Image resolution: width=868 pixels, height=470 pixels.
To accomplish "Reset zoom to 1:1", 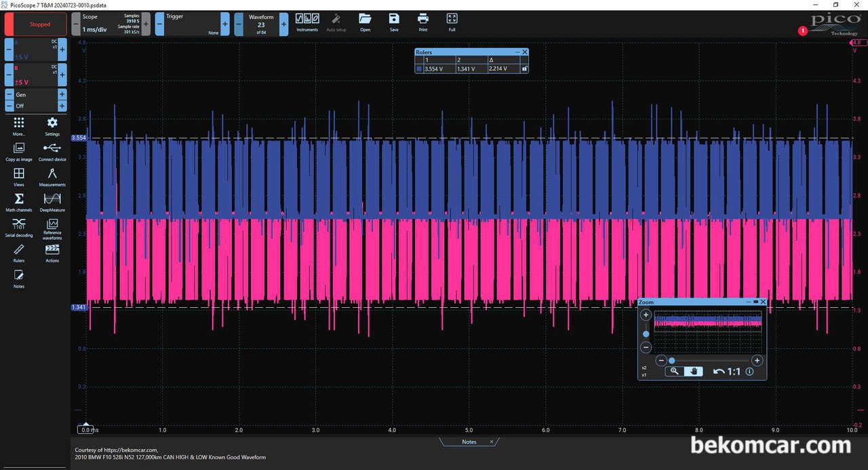I will tap(734, 372).
